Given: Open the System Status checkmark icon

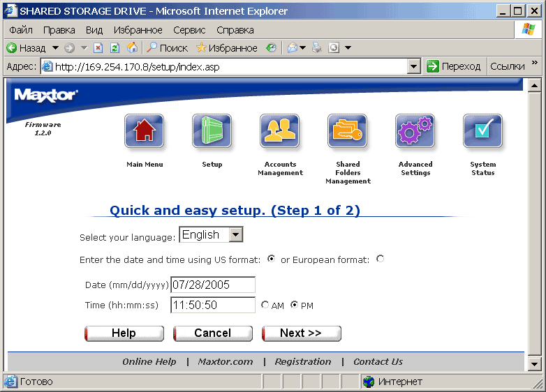Looking at the screenshot, I should coord(482,131).
